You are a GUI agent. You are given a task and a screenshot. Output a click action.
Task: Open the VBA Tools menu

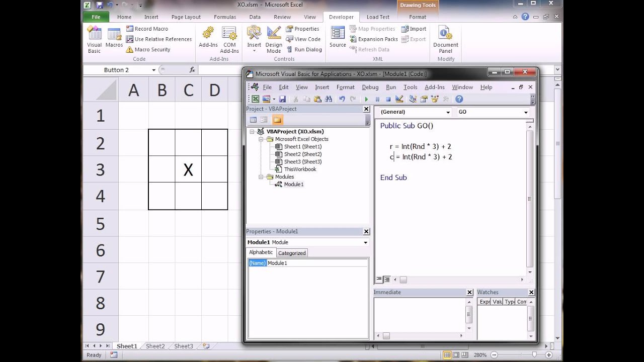tap(410, 87)
